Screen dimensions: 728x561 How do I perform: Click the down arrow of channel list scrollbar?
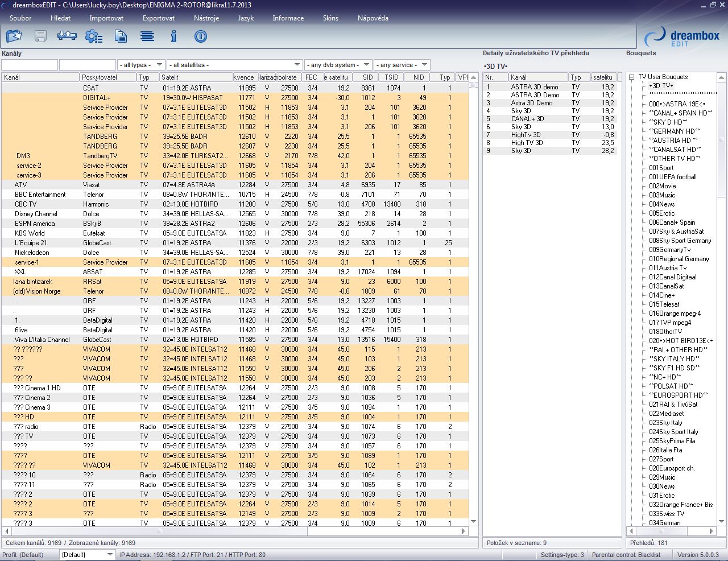click(473, 521)
